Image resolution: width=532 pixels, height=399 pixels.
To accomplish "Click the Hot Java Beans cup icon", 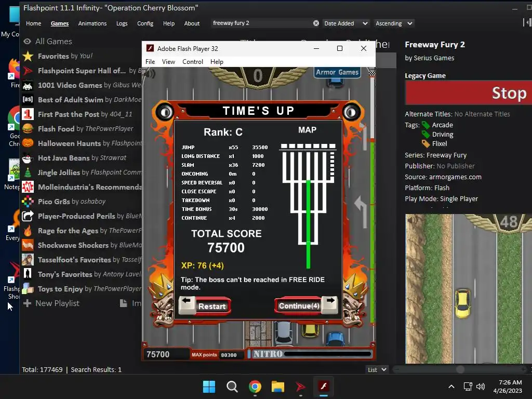I will tap(28, 158).
